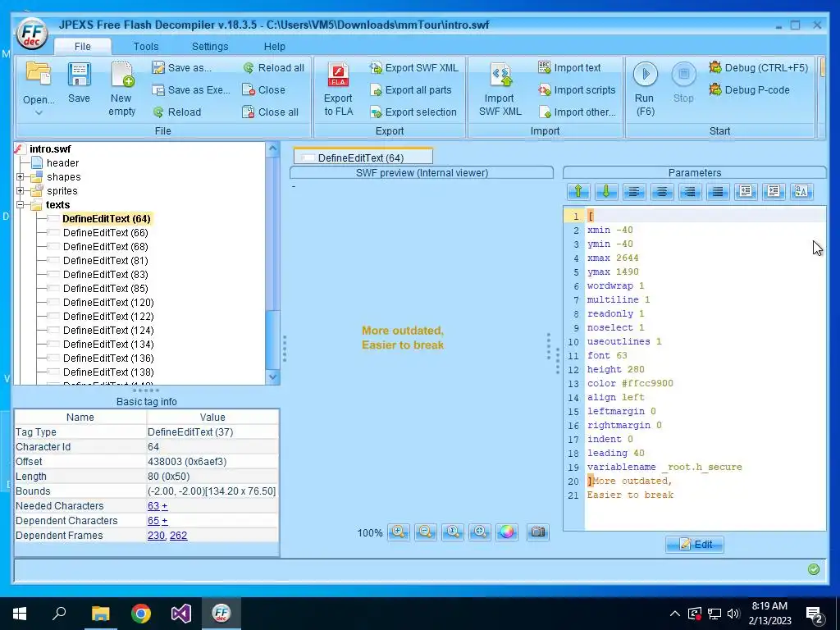840x630 pixels.
Task: Click align left text icon
Action: coord(634,191)
